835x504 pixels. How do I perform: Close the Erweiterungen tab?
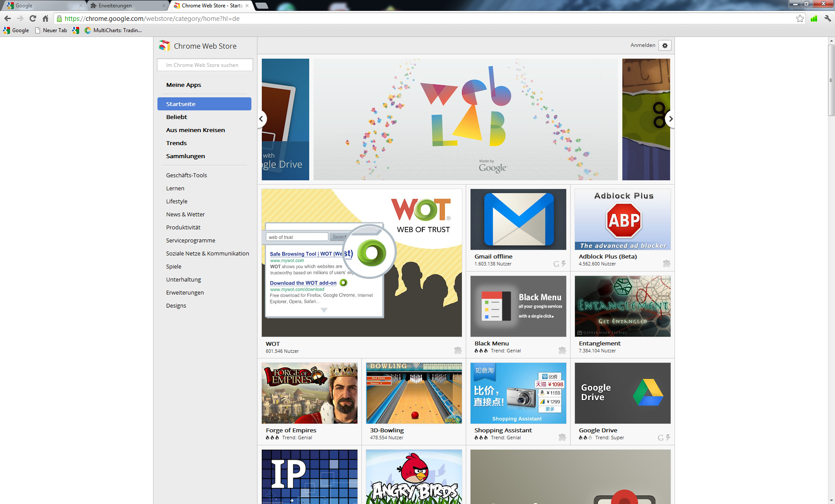tap(164, 6)
